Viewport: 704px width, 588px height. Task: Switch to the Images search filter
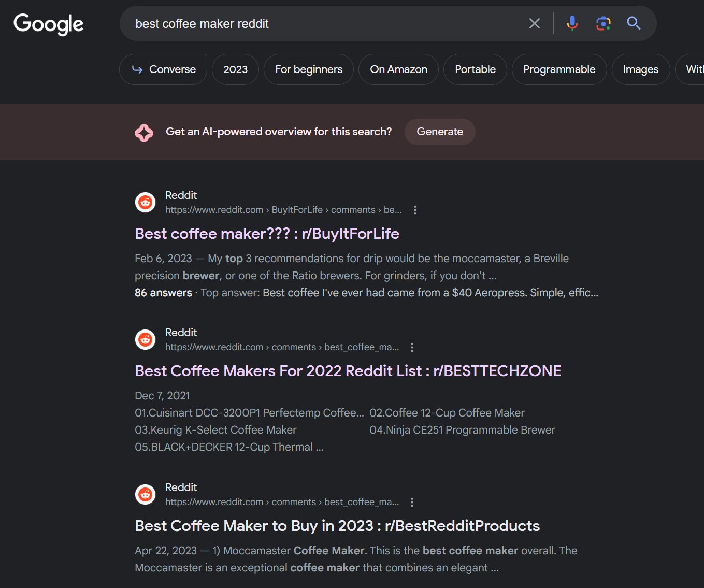[x=640, y=69]
